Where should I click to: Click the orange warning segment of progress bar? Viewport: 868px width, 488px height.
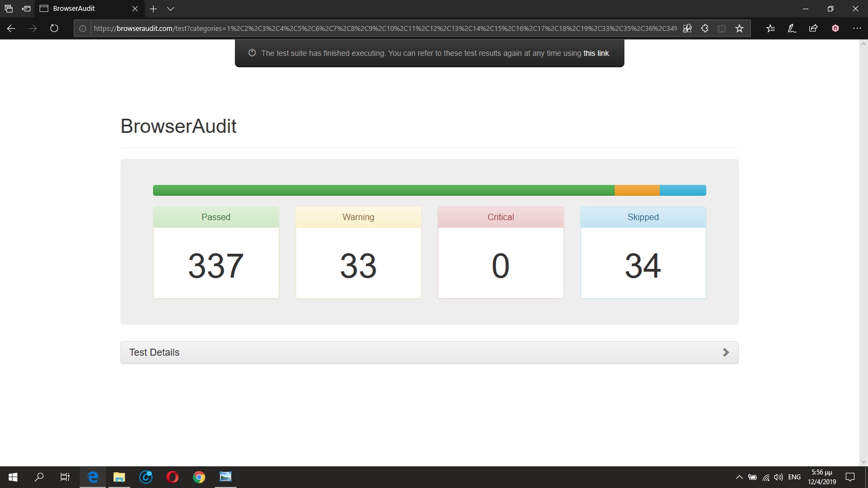tap(637, 190)
